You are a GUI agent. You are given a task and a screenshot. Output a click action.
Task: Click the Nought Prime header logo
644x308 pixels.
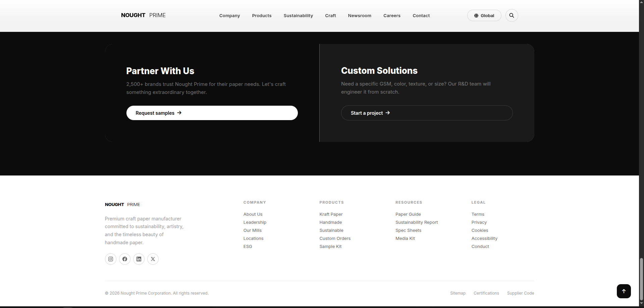[143, 15]
